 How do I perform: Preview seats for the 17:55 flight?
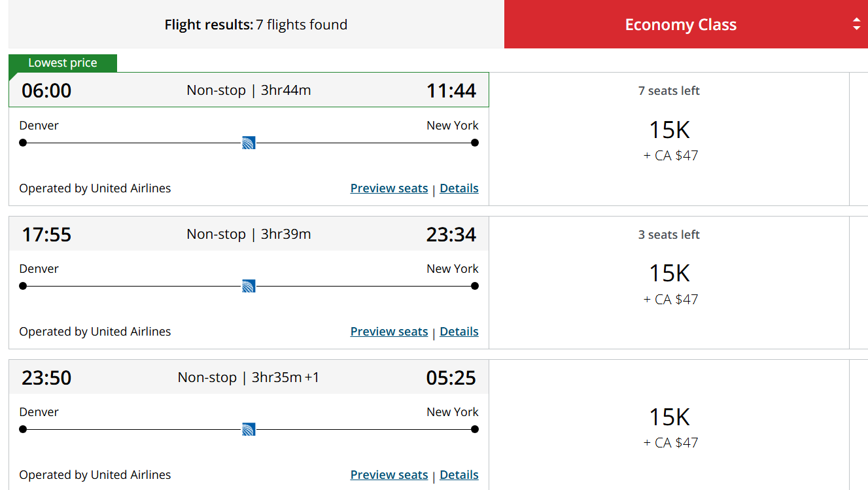(x=389, y=332)
